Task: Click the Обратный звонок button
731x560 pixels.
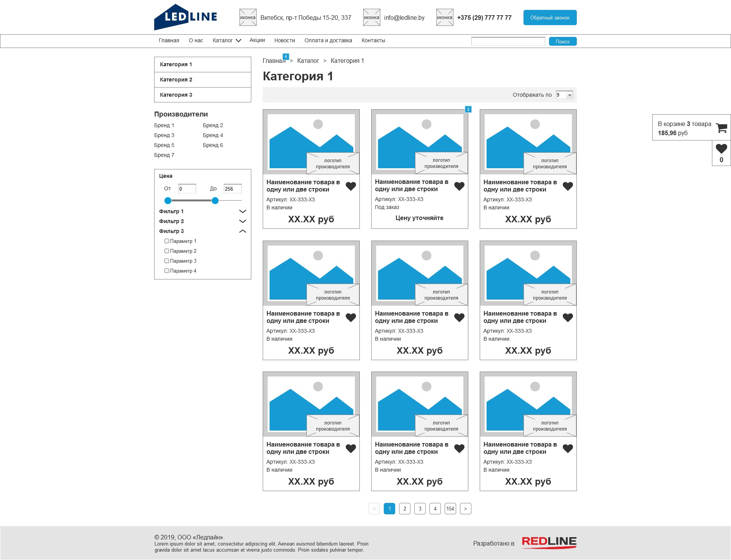Action: (550, 18)
